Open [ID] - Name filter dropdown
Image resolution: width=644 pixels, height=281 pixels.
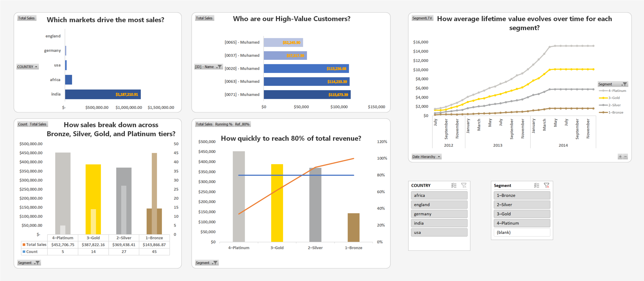click(208, 67)
